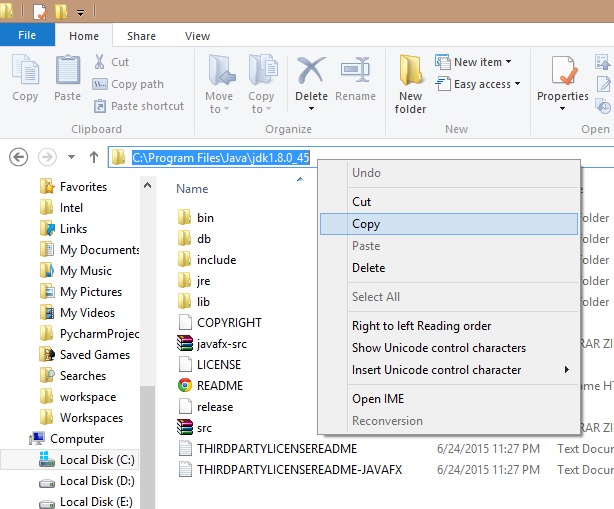614x509 pixels.
Task: Click the Copy ribbon icon in Clipboard
Action: pyautogui.click(x=25, y=70)
